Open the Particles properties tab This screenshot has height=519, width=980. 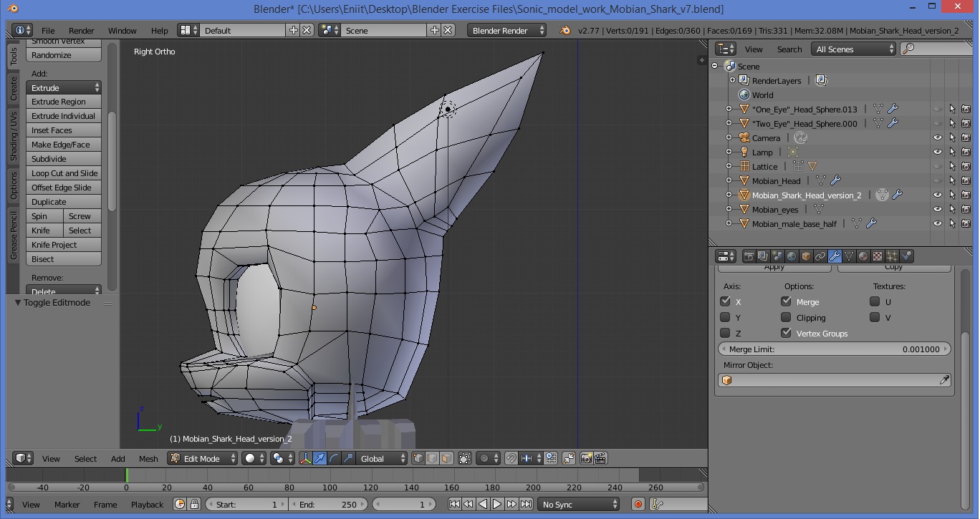click(x=890, y=256)
